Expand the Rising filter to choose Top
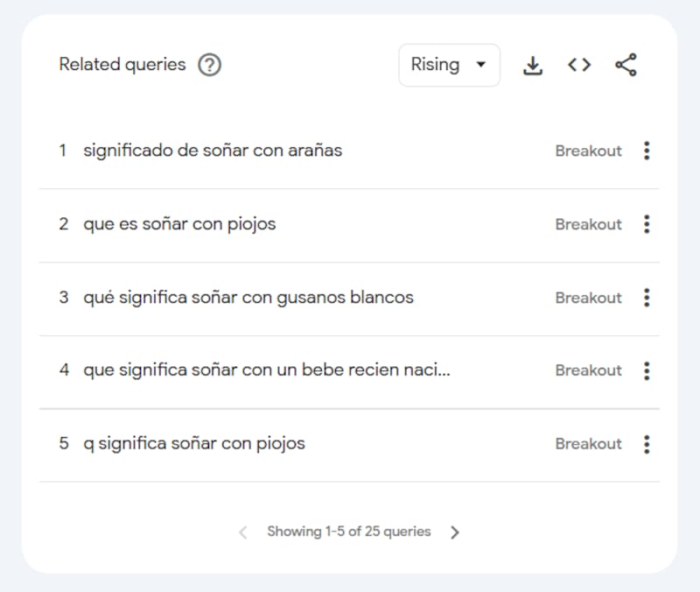 click(449, 64)
